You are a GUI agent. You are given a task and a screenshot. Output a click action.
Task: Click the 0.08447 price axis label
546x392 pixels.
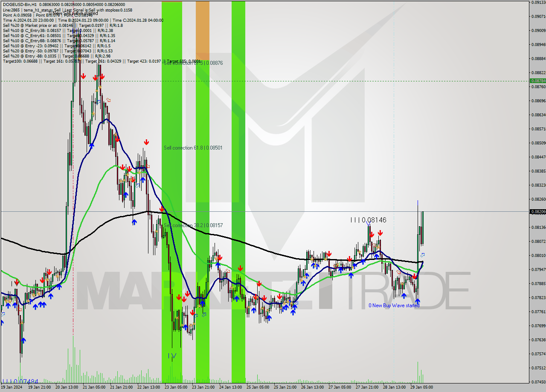point(538,157)
